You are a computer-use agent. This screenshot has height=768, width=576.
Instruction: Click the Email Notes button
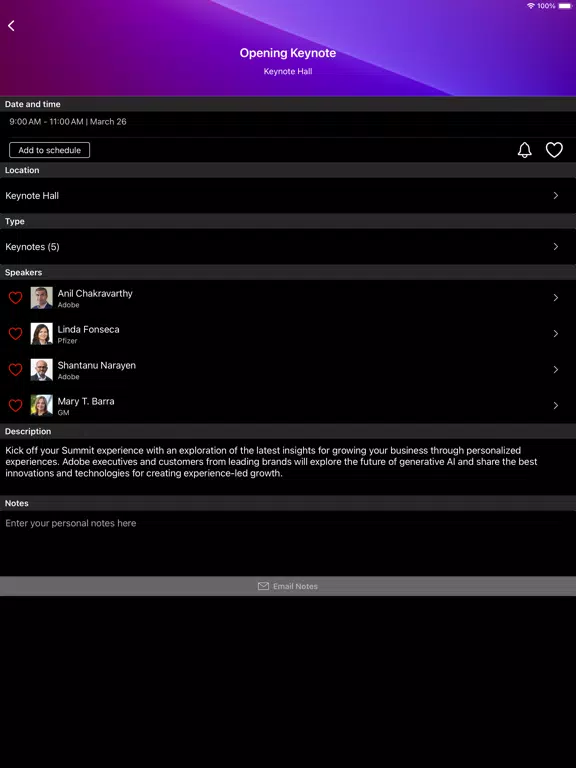(x=288, y=586)
